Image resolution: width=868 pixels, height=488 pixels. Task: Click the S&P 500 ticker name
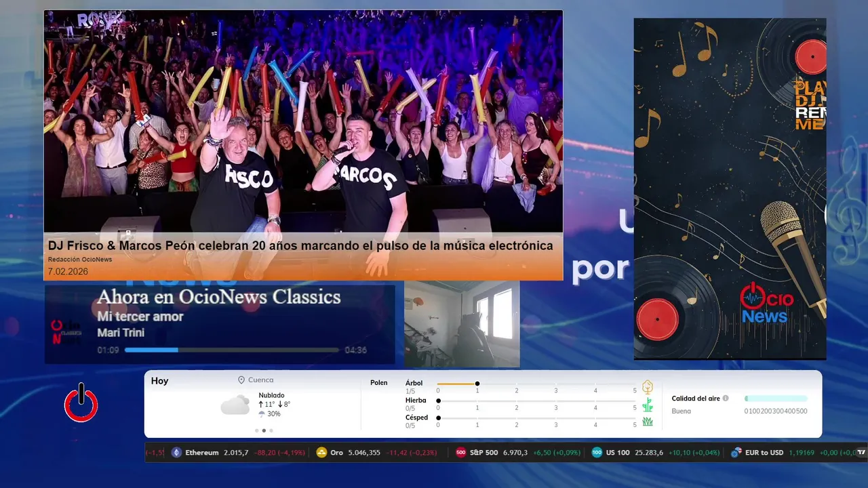(x=484, y=453)
